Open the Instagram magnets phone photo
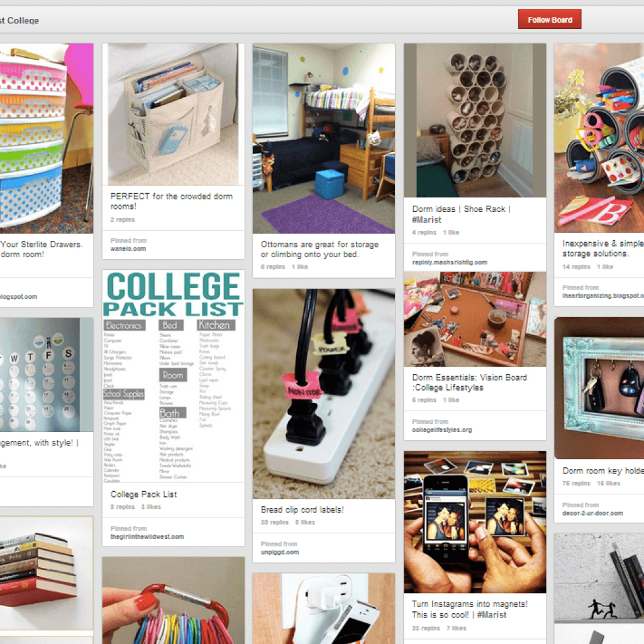Image resolution: width=644 pixels, height=644 pixels. (475, 522)
